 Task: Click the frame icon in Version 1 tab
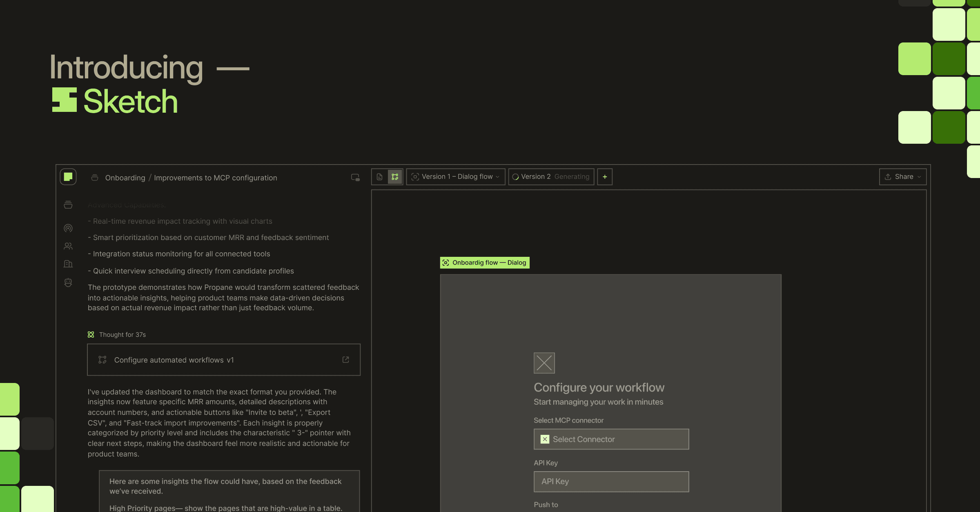point(415,177)
